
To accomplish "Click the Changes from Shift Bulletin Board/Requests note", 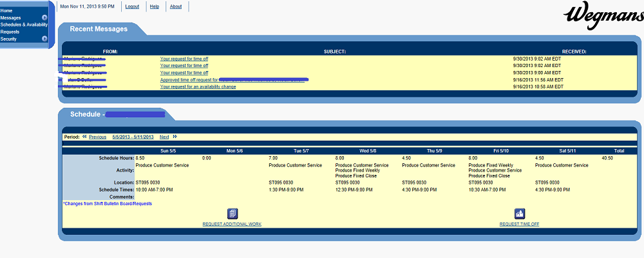I will pyautogui.click(x=107, y=204).
